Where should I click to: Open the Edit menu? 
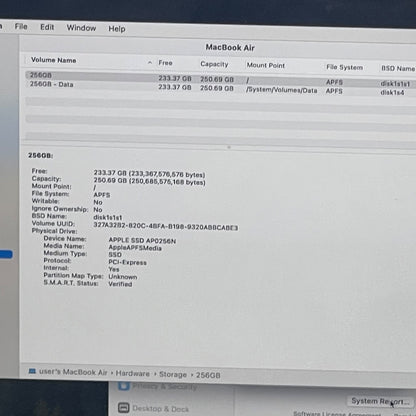(x=47, y=27)
